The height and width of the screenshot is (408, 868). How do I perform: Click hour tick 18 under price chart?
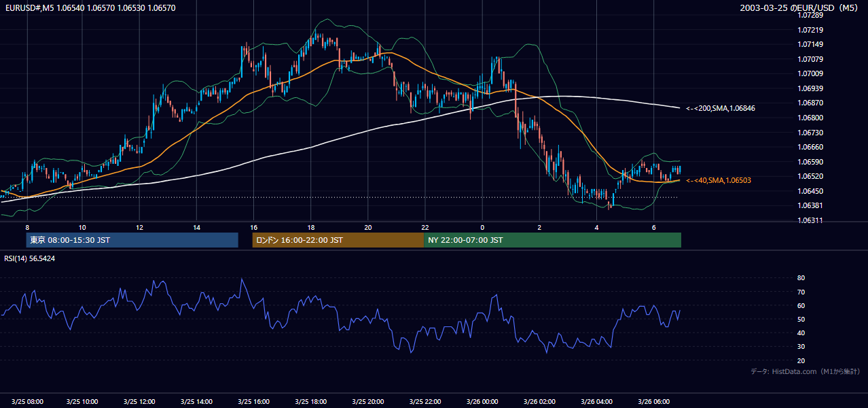(x=310, y=227)
